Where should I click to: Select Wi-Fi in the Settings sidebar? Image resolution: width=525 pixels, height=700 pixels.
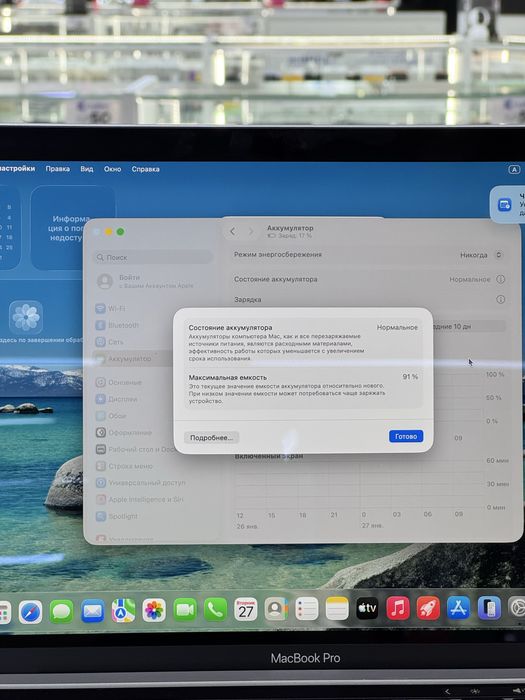tap(110, 308)
